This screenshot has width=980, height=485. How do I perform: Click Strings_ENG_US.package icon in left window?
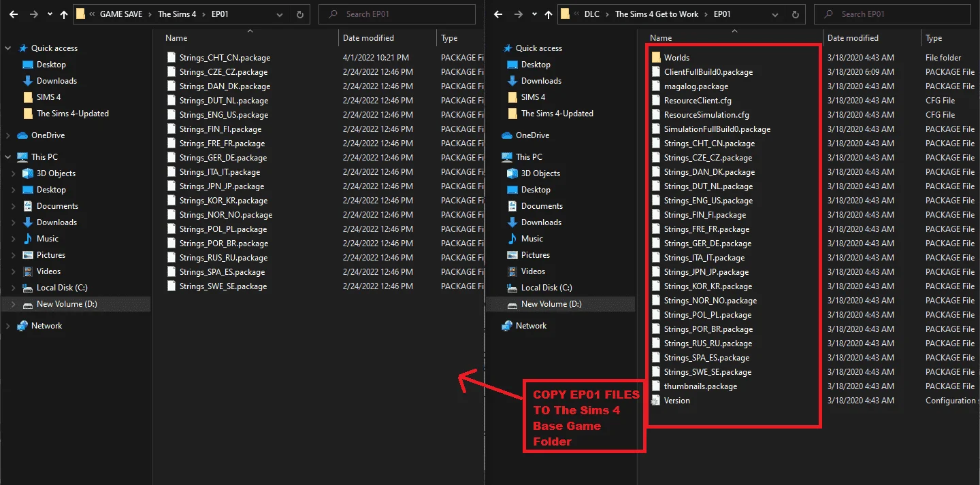coord(171,115)
